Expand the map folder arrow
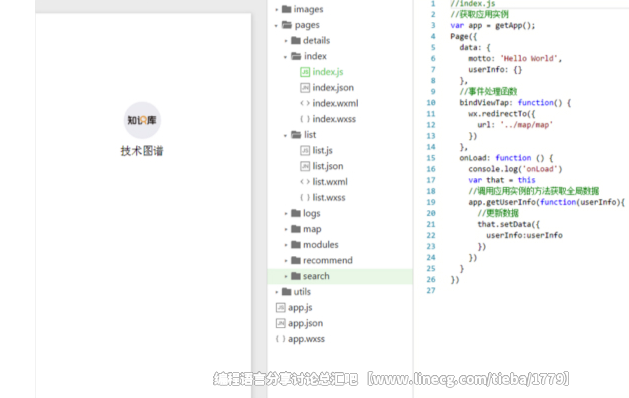 (x=286, y=229)
